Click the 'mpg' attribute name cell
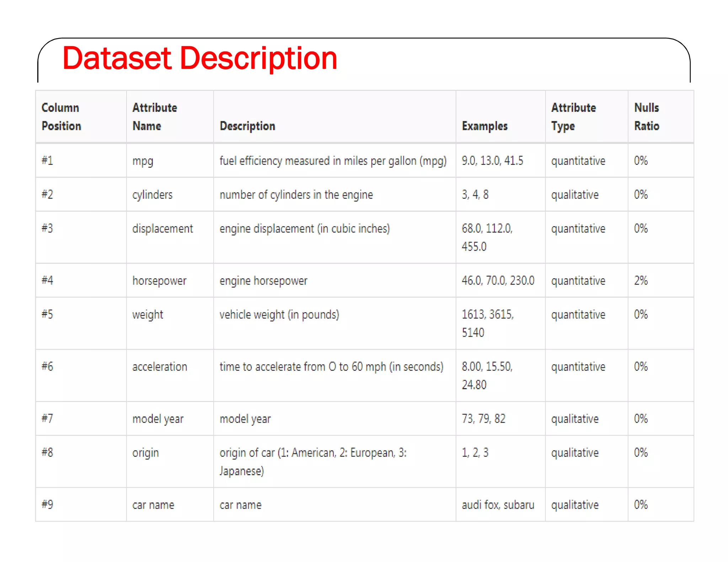Image resolution: width=728 pixels, height=562 pixels. tap(170, 161)
